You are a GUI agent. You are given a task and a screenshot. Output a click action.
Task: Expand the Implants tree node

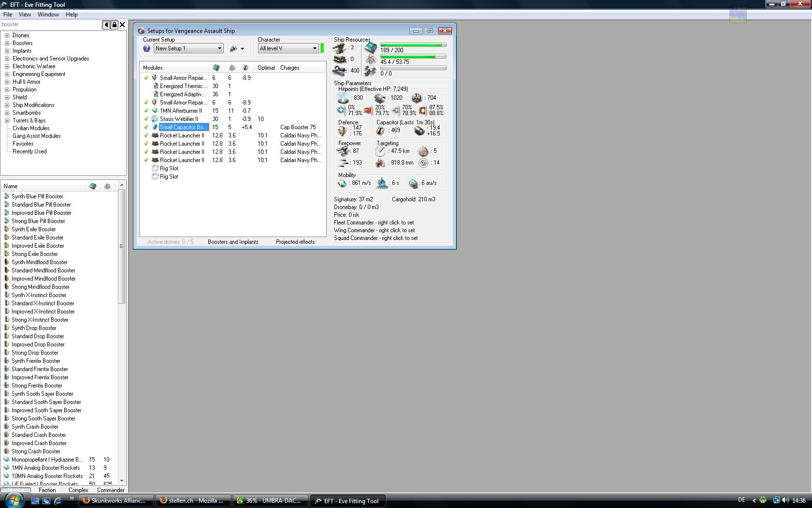pyautogui.click(x=7, y=51)
